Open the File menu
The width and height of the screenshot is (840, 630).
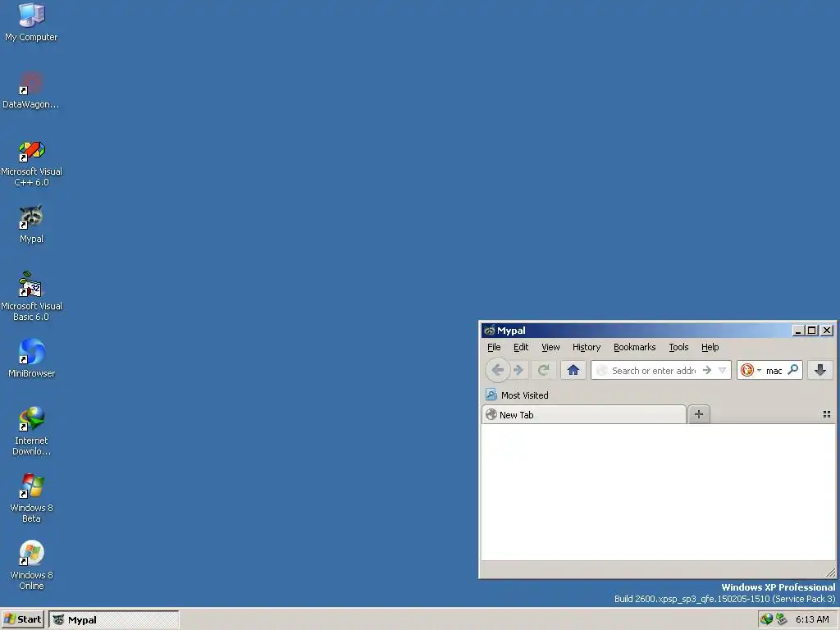pyautogui.click(x=494, y=347)
